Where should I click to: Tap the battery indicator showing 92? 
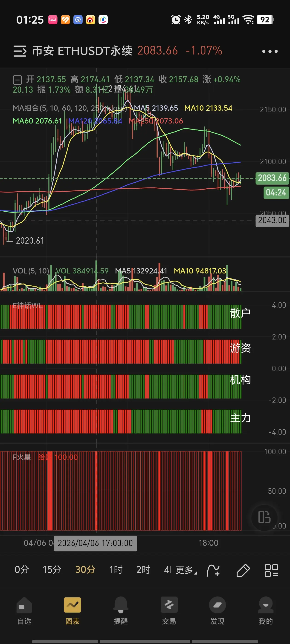[x=265, y=20]
